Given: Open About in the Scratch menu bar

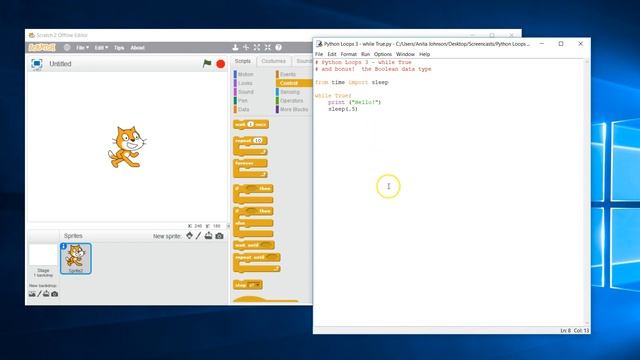Looking at the screenshot, I should (137, 48).
